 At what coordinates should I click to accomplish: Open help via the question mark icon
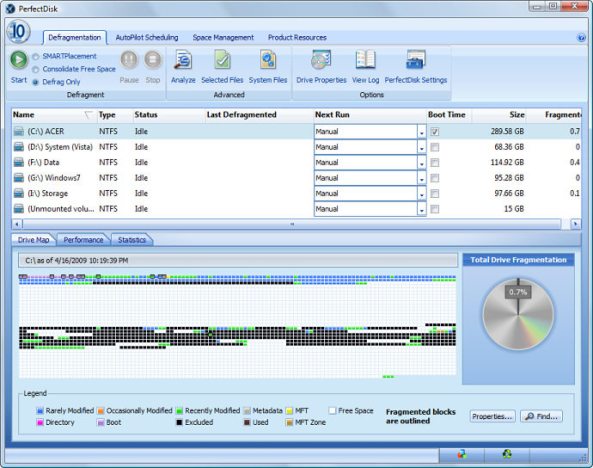point(581,37)
